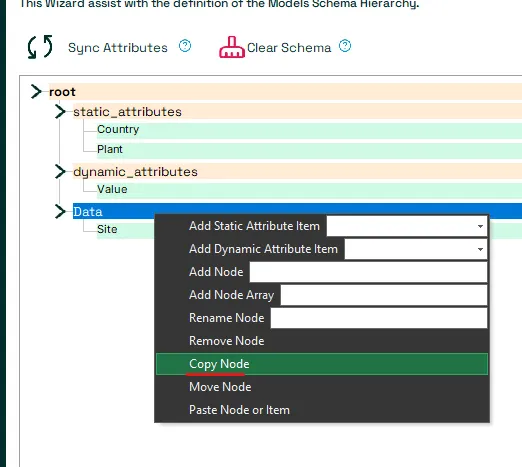The width and height of the screenshot is (522, 467).
Task: Select Remove Node in the context menu
Action: pyautogui.click(x=322, y=341)
